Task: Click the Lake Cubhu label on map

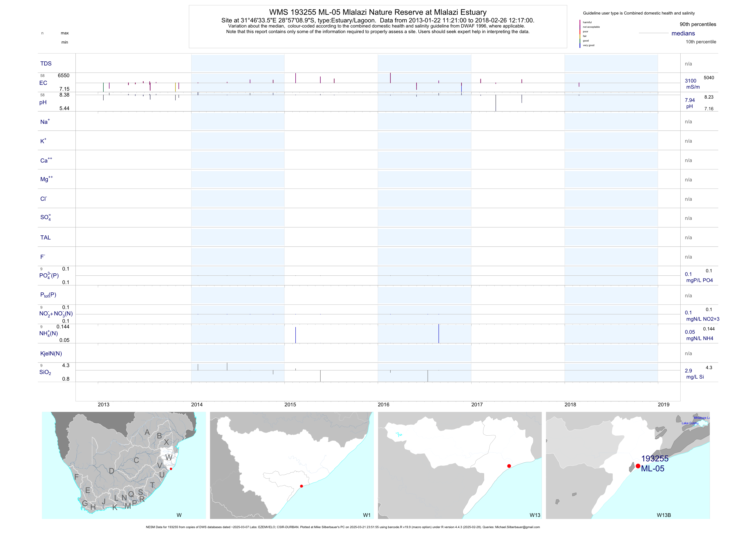Action: pyautogui.click(x=690, y=423)
